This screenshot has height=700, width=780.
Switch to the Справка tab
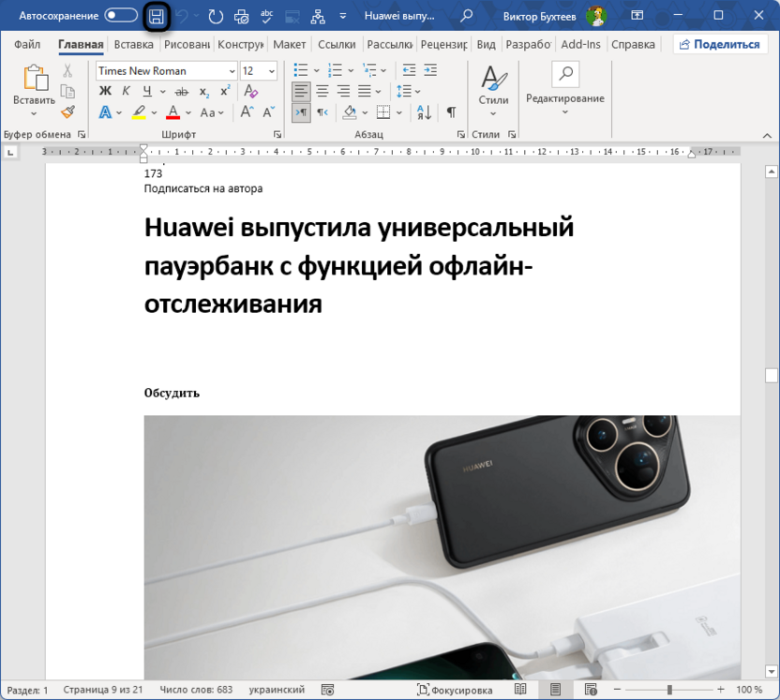[x=633, y=44]
